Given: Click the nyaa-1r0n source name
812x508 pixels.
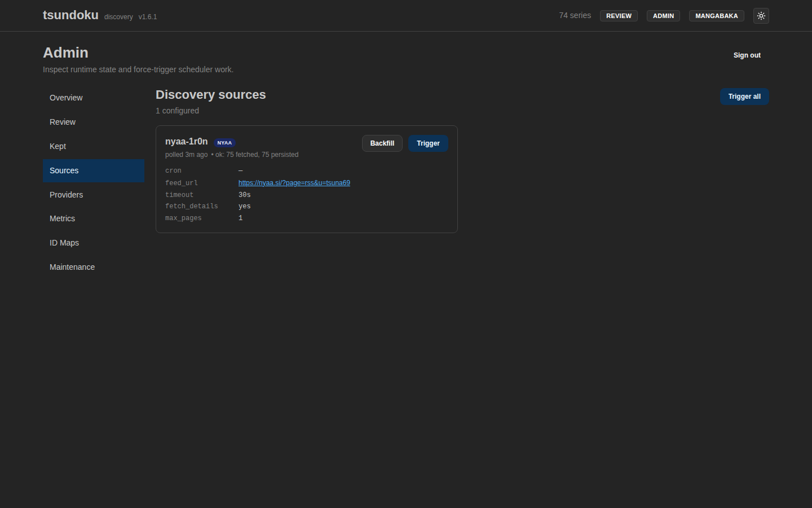Looking at the screenshot, I should coord(186,141).
